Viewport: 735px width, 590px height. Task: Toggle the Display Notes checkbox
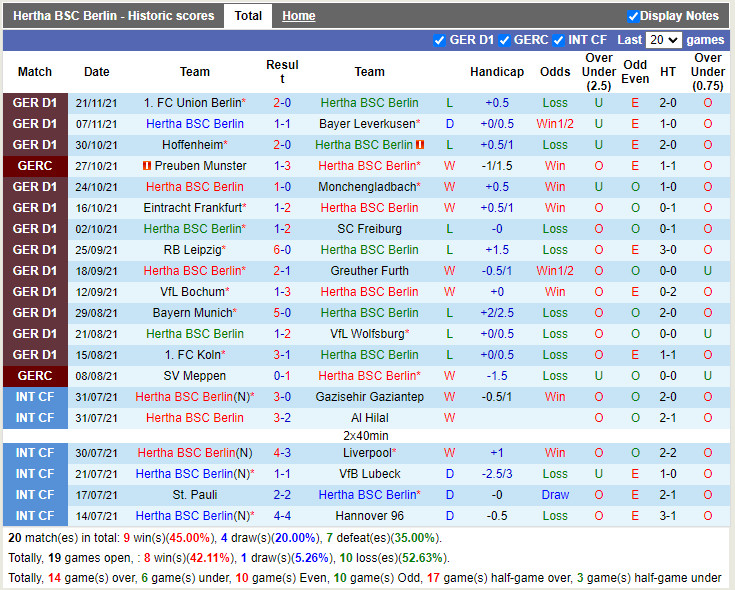[x=633, y=16]
